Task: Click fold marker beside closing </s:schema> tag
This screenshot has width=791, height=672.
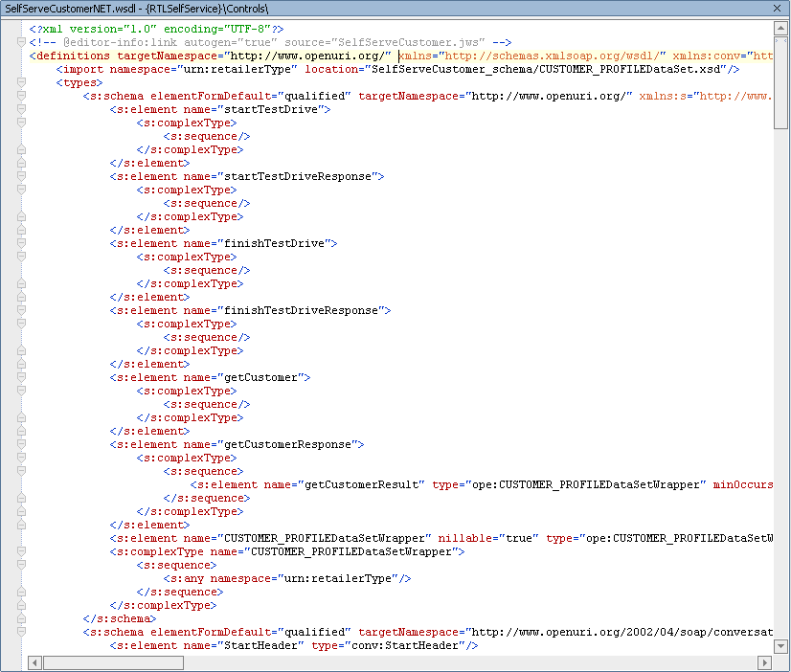Action: click(x=21, y=618)
